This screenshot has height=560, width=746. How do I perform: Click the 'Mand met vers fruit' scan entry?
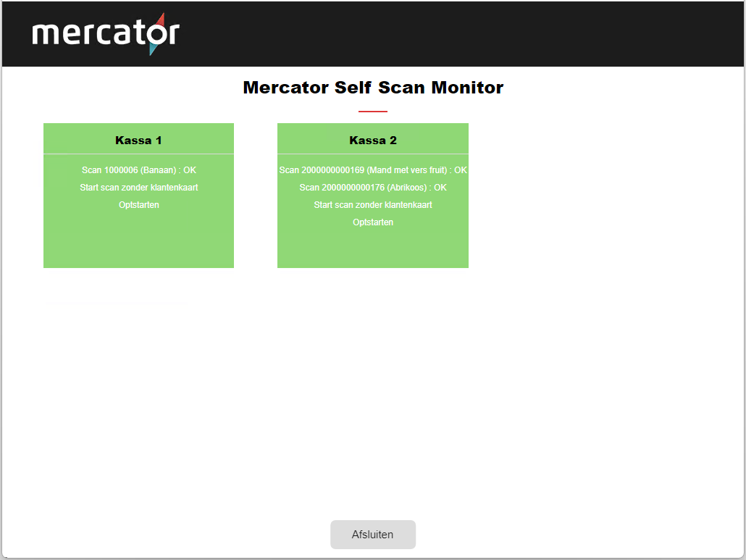pyautogui.click(x=373, y=170)
